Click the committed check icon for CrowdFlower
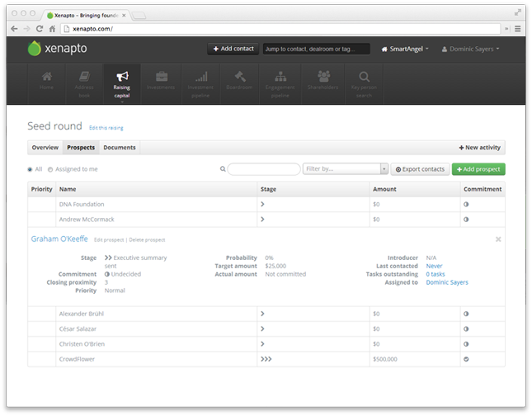532x416 pixels. 466,359
